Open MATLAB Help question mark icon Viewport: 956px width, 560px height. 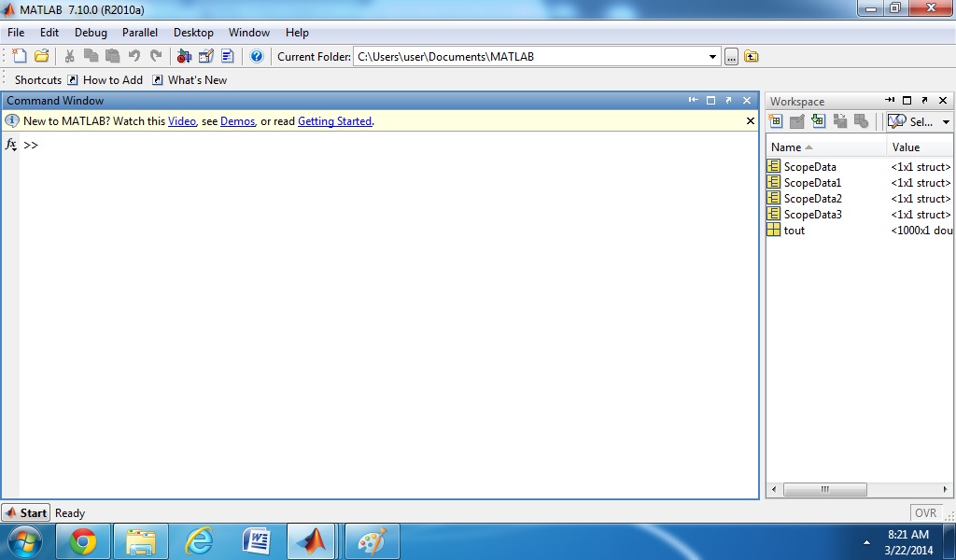point(257,56)
